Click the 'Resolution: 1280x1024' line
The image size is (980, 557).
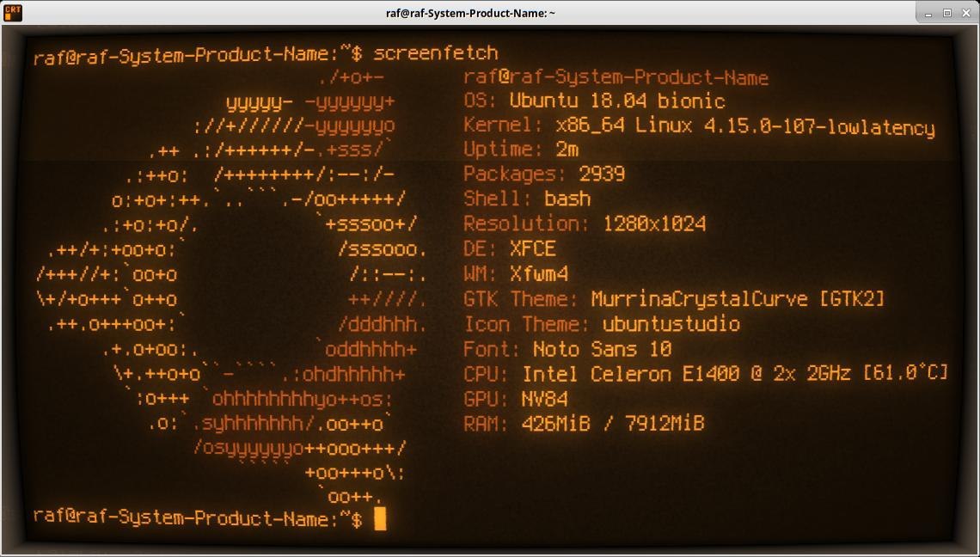pos(585,223)
